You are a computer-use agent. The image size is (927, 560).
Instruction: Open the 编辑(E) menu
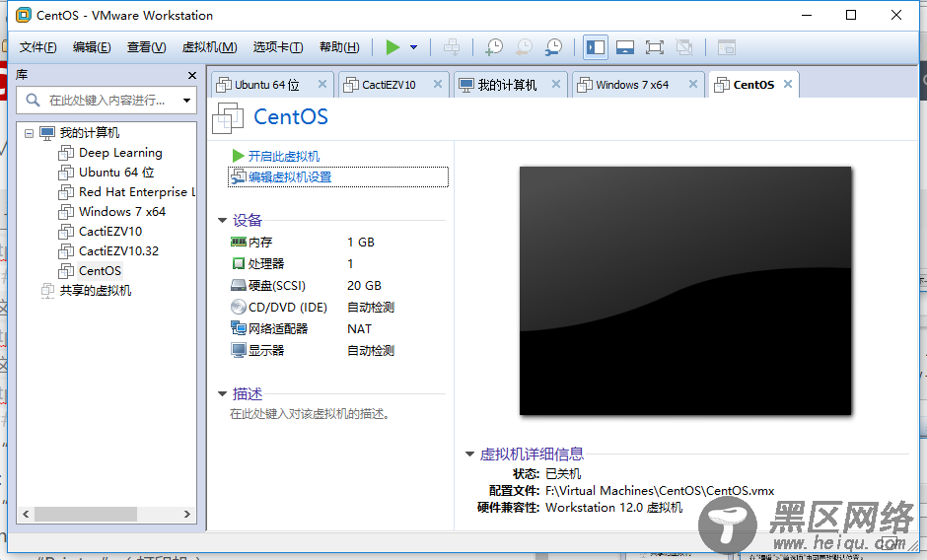tap(92, 47)
